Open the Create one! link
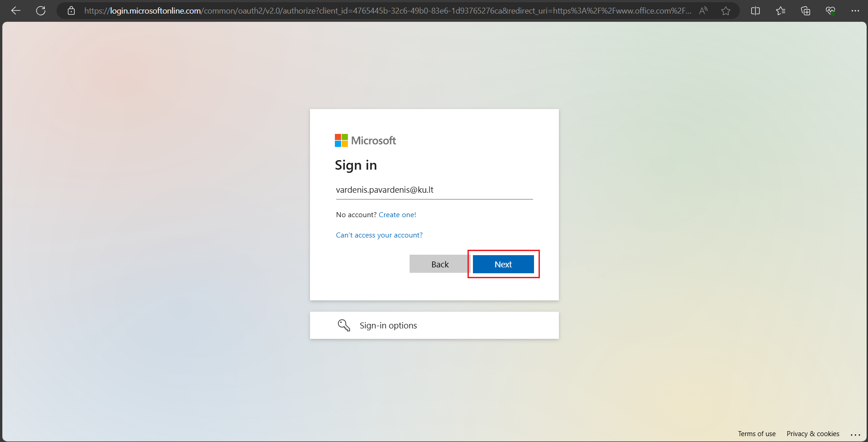The width and height of the screenshot is (868, 442). (397, 214)
